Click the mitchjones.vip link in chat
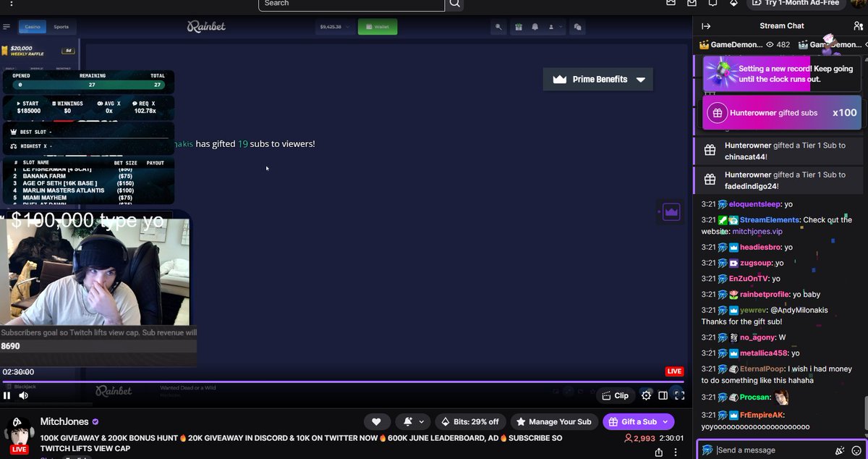 [757, 231]
